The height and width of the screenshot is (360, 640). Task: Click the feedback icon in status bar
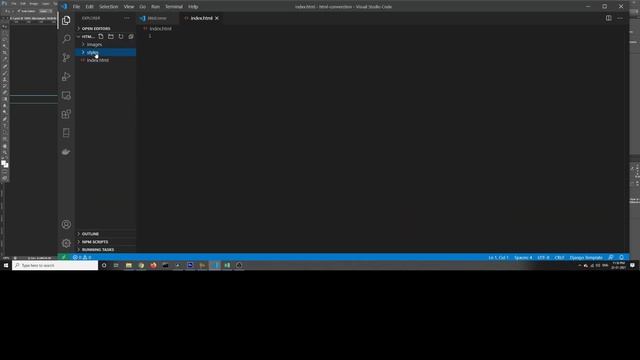point(611,257)
